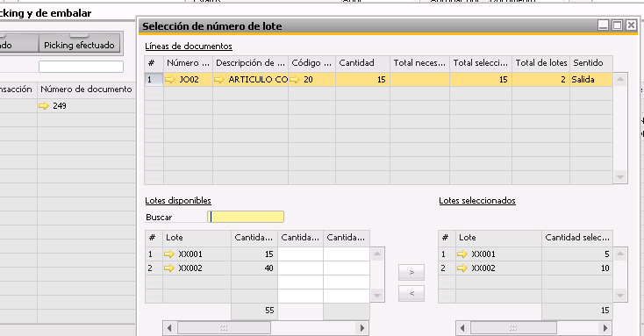Focus the Buscar search field

[246, 217]
